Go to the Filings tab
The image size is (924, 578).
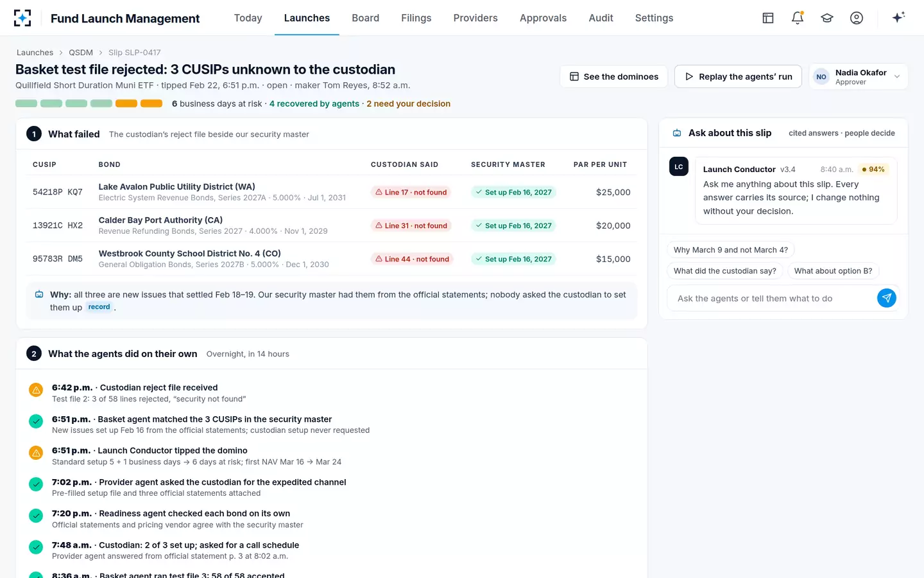tap(416, 18)
